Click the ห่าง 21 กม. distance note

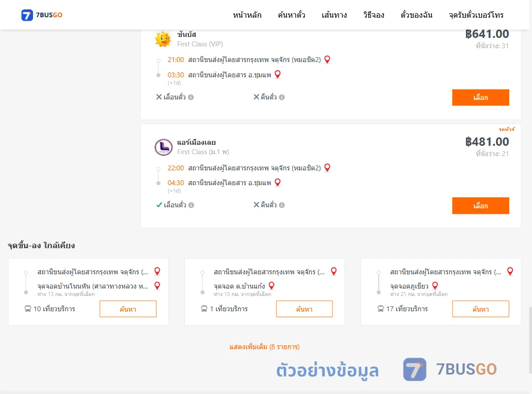(x=419, y=294)
